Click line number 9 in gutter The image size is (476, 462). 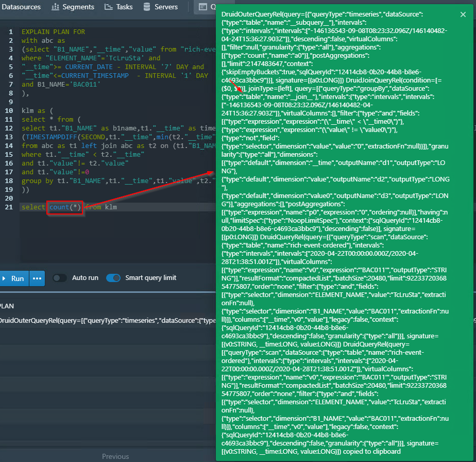tap(11, 102)
